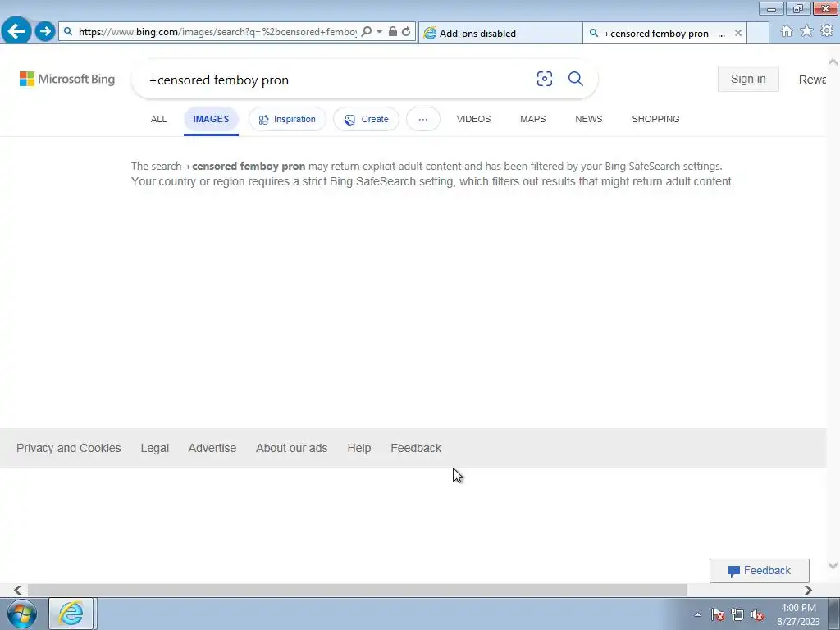
Task: Open the Help footer link
Action: pos(359,448)
